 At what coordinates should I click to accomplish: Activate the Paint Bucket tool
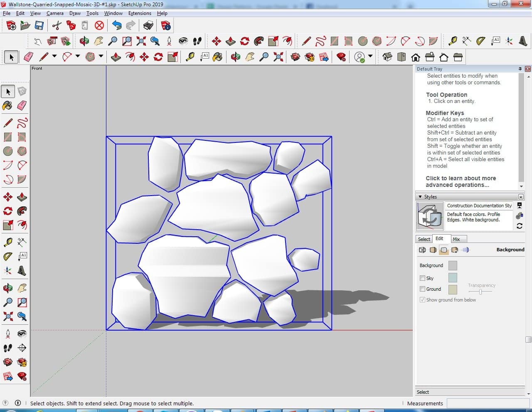pyautogui.click(x=8, y=105)
